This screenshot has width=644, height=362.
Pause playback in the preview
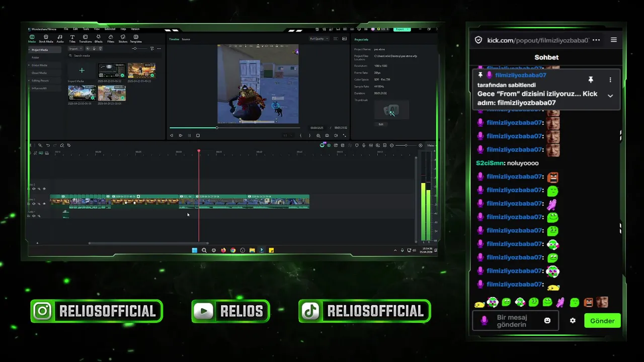[x=189, y=135]
